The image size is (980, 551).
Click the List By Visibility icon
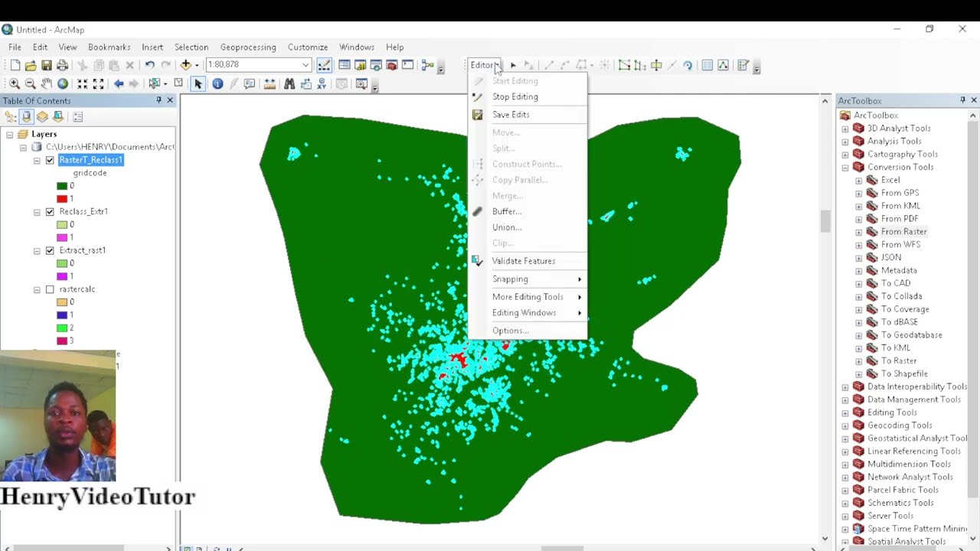click(42, 117)
